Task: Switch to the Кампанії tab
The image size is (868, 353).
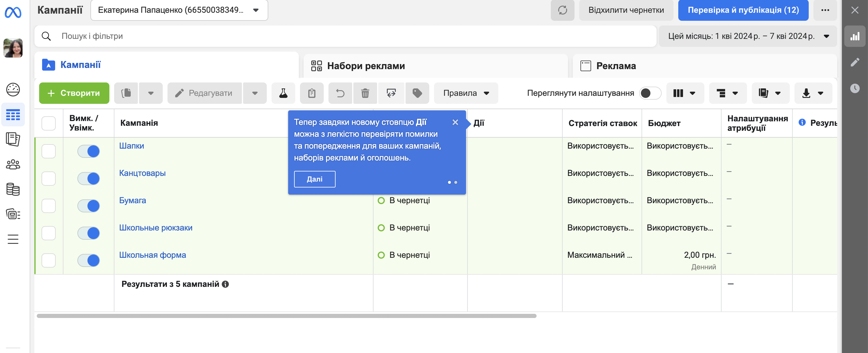Action: coord(167,65)
